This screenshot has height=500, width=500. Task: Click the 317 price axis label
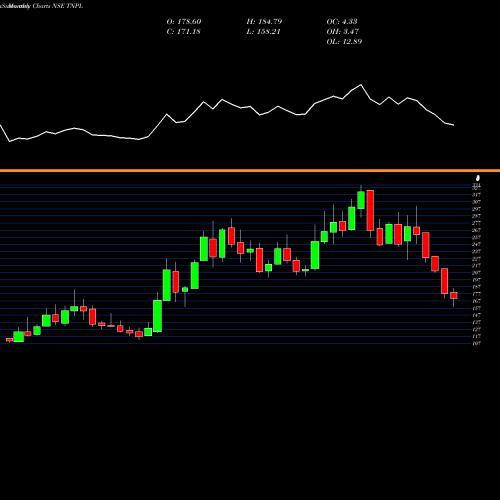point(477,195)
